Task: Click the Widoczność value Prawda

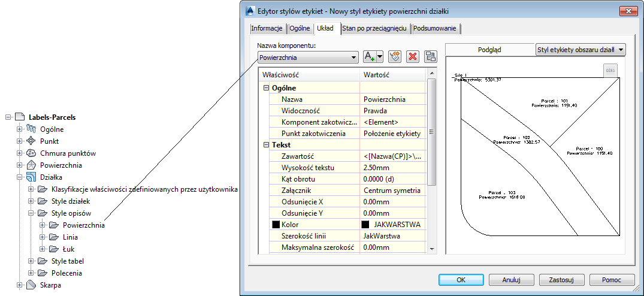Action: pos(392,110)
